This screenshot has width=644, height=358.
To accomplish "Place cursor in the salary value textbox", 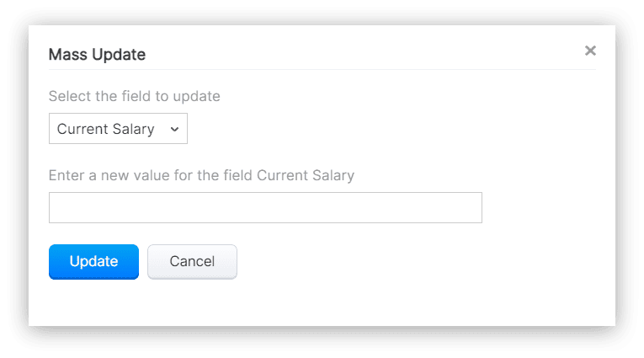I will 265,207.
